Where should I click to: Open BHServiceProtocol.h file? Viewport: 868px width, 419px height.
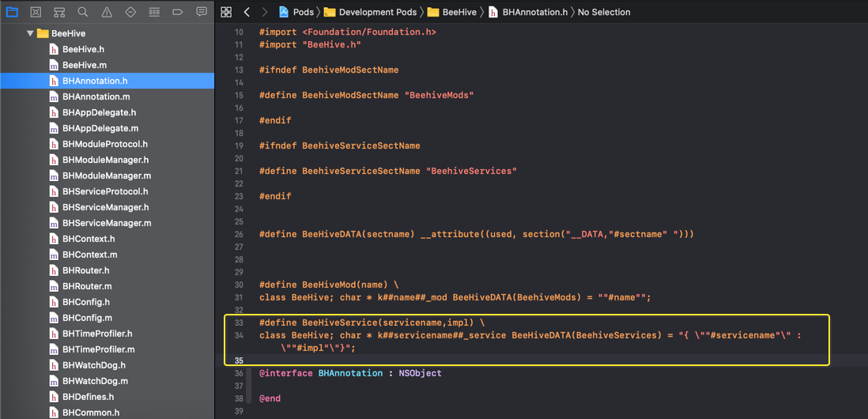(x=108, y=191)
